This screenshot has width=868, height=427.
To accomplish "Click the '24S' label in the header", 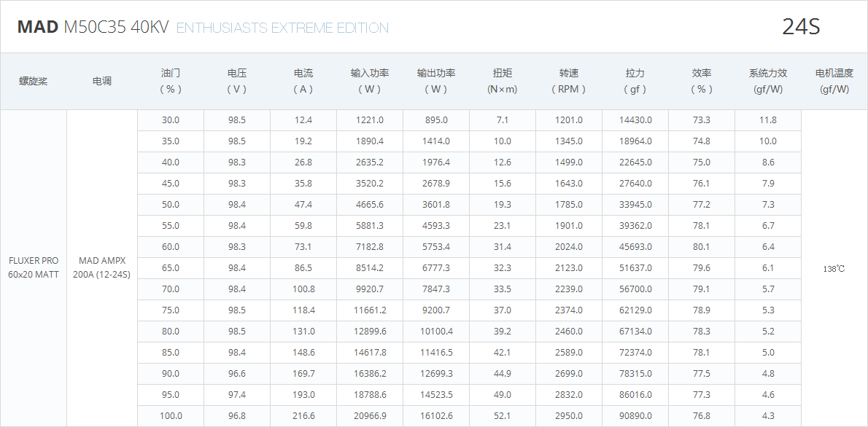I will point(801,27).
